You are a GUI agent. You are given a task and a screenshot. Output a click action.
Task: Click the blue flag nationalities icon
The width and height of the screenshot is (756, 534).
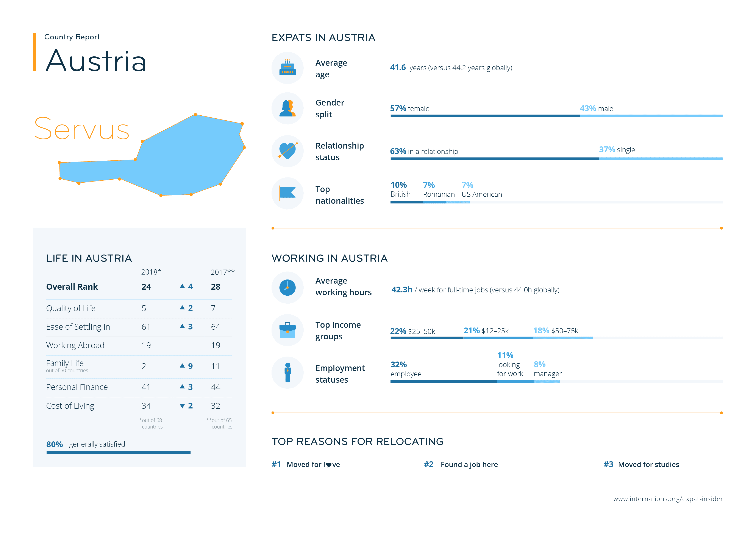pos(287,193)
